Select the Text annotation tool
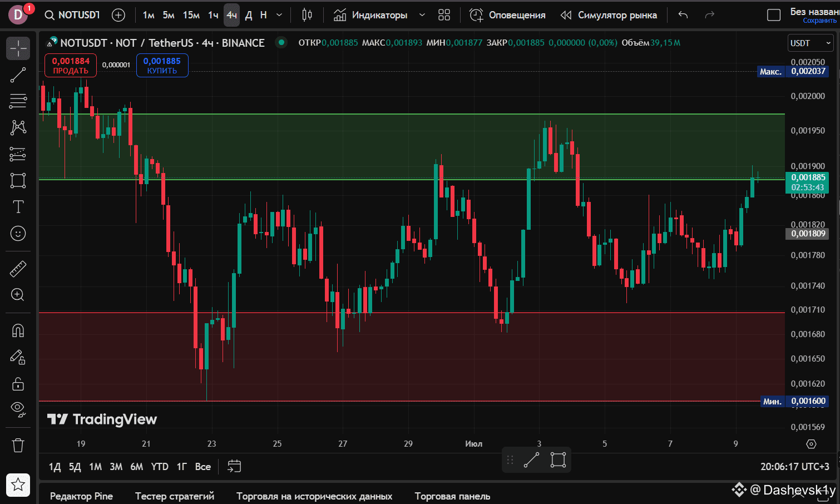The image size is (840, 504). [18, 207]
